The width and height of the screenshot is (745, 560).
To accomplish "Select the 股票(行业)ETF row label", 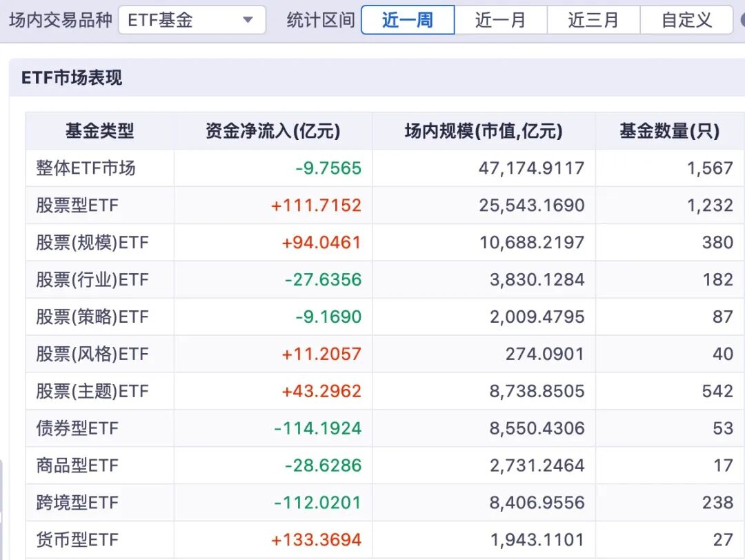I will click(x=92, y=280).
